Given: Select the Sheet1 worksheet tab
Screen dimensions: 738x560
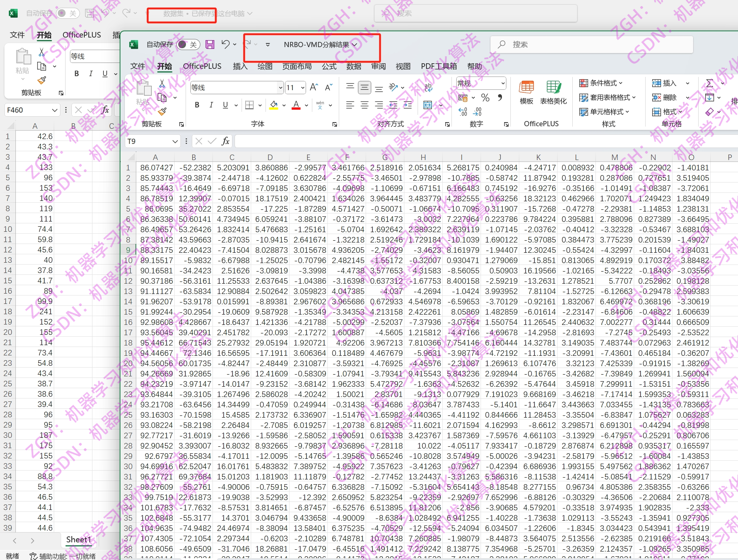Looking at the screenshot, I should (x=78, y=540).
